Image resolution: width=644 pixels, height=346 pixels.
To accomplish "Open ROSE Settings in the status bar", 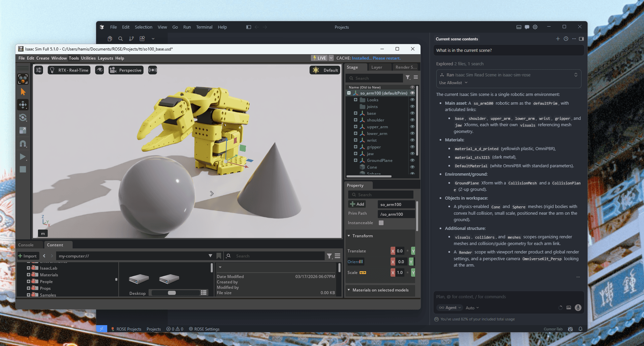I will click(x=204, y=329).
